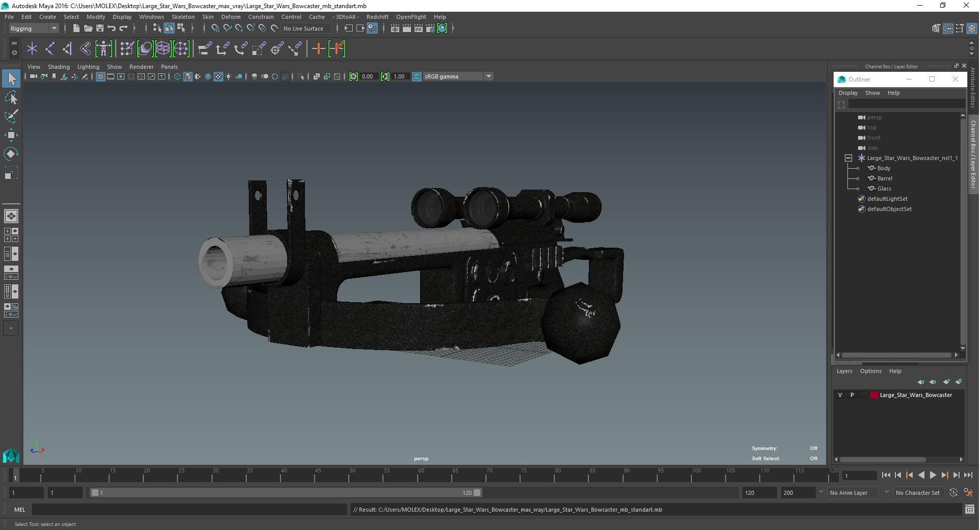Toggle wireframe display cube in viewport toolbar
The image size is (980, 530).
coord(177,76)
